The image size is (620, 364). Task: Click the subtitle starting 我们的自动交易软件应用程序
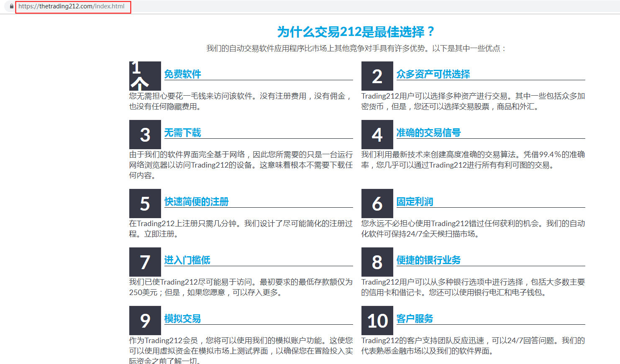(x=356, y=48)
